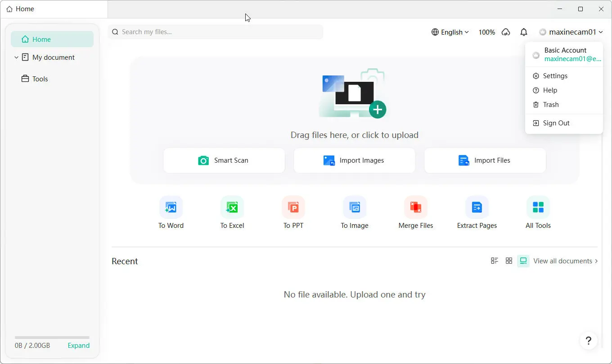This screenshot has width=612, height=364.
Task: Open Trash from the account menu
Action: tap(564, 105)
